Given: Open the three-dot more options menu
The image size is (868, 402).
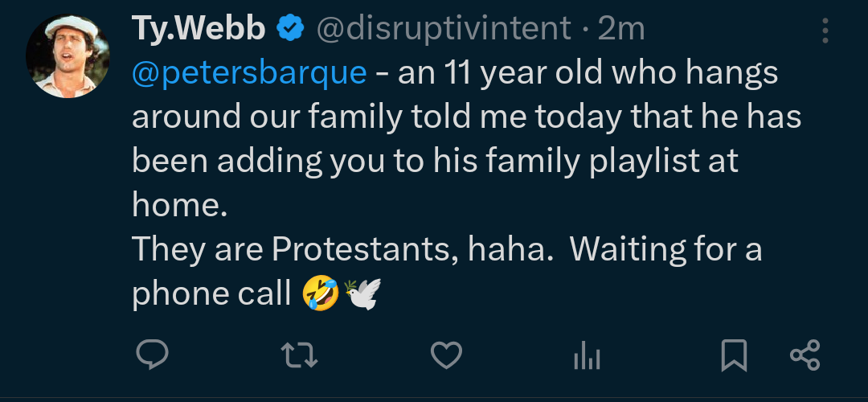Looking at the screenshot, I should tap(825, 31).
